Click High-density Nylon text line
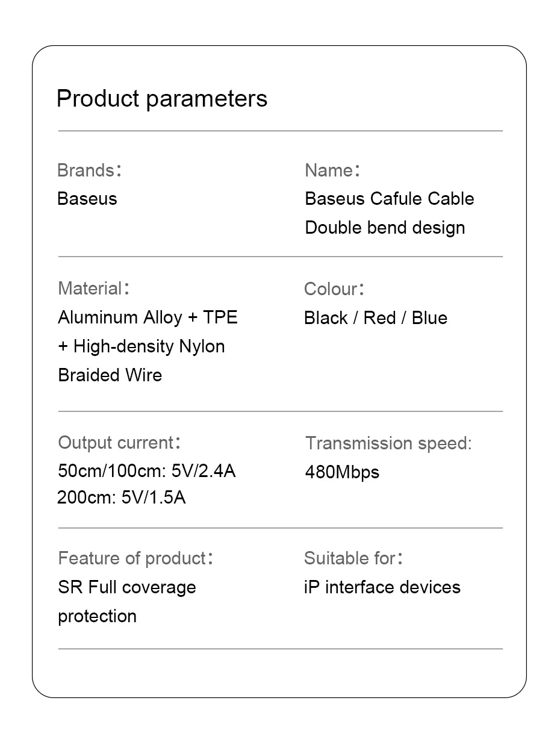The height and width of the screenshot is (730, 560). pyautogui.click(x=142, y=346)
